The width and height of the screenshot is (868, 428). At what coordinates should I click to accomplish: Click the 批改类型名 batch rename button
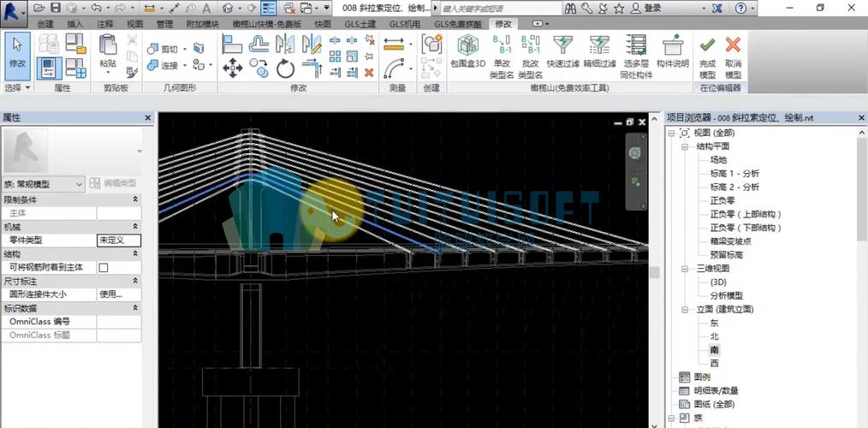pyautogui.click(x=531, y=57)
